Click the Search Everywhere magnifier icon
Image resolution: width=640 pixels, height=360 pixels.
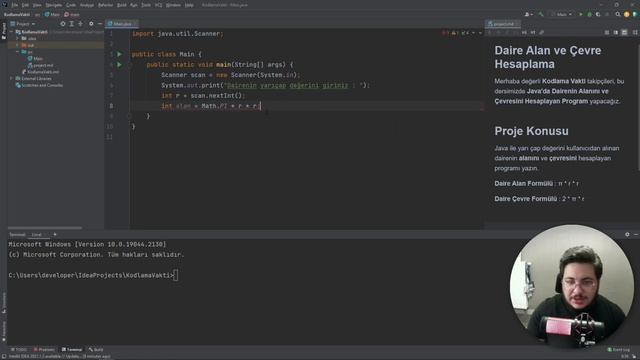click(x=618, y=14)
